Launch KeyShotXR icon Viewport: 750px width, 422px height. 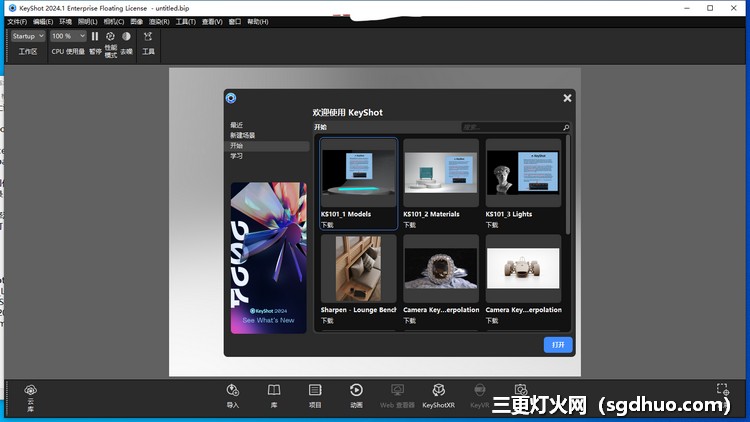click(439, 390)
